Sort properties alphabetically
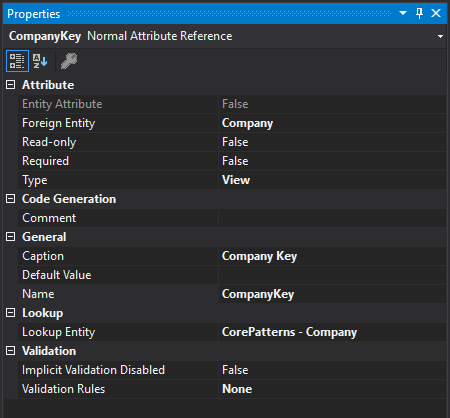Image resolution: width=450 pixels, height=418 pixels. 40,61
